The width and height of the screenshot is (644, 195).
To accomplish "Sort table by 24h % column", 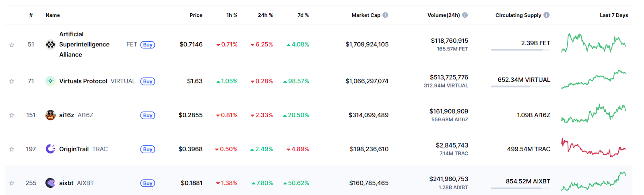I will (265, 15).
